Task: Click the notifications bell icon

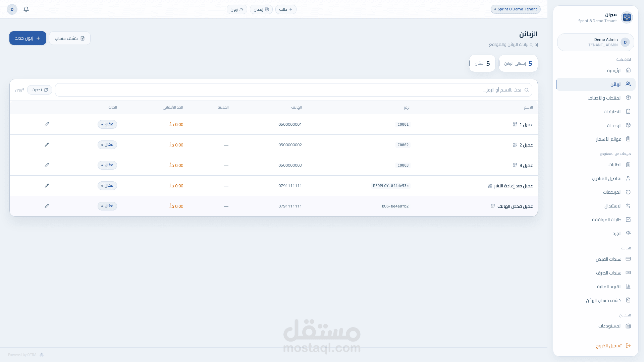Action: pyautogui.click(x=26, y=9)
